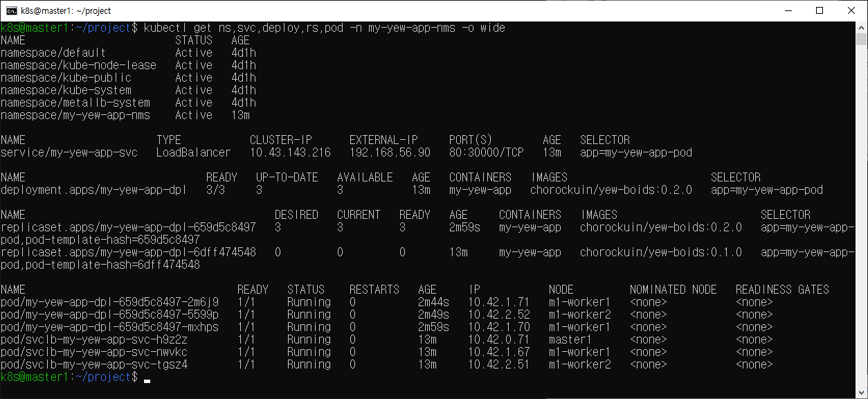Close the k8s@master1 terminal window
This screenshot has width=868, height=399.
851,10
